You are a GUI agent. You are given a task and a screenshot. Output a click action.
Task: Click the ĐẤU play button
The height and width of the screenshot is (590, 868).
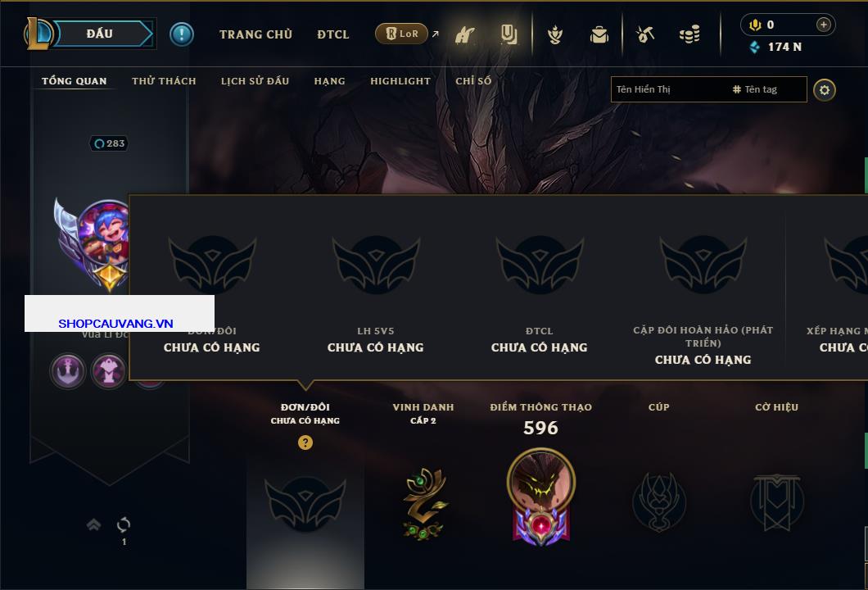coord(100,34)
